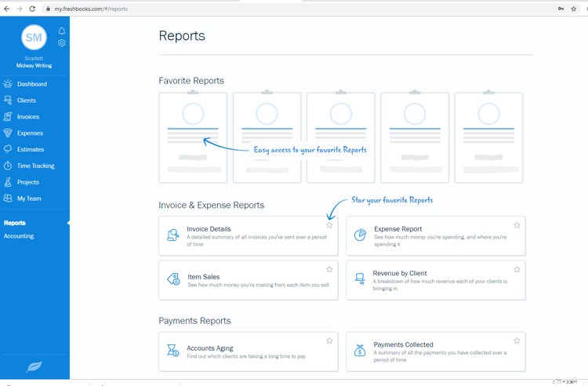Screen dimensions: 588x386
Task: Bookmark this page with the star icon
Action: (x=573, y=9)
